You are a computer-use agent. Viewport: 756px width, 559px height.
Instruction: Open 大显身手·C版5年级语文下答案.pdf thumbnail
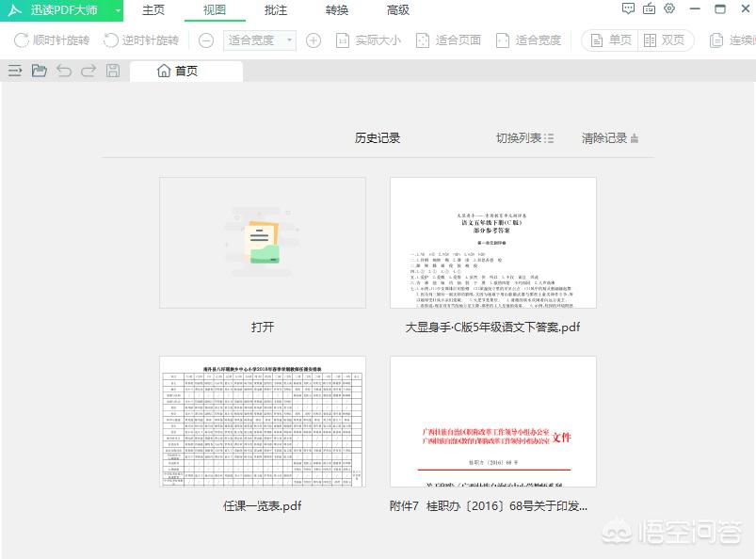pos(493,243)
